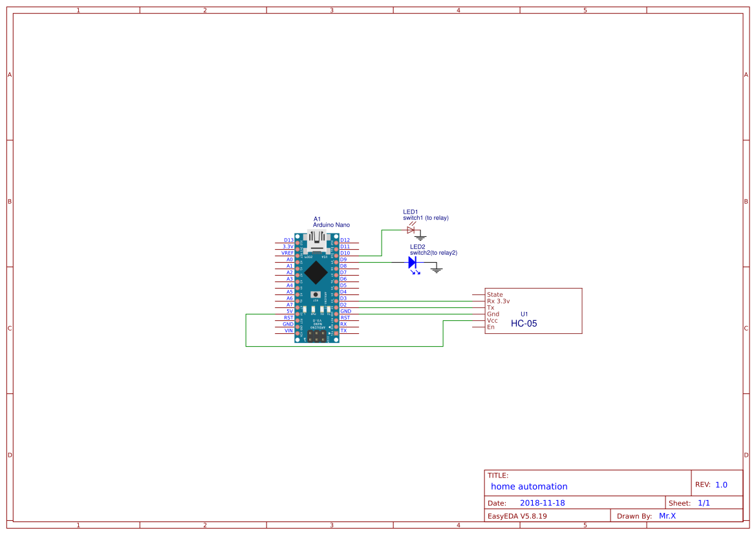Select the green wire from 5V to Vcc
Image resolution: width=756 pixels, height=535 pixels.
click(344, 346)
